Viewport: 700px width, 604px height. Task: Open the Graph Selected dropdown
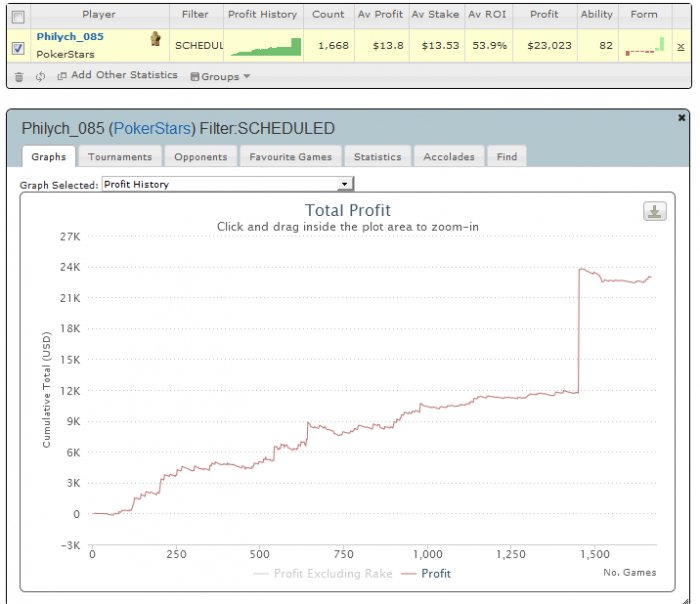[x=228, y=184]
